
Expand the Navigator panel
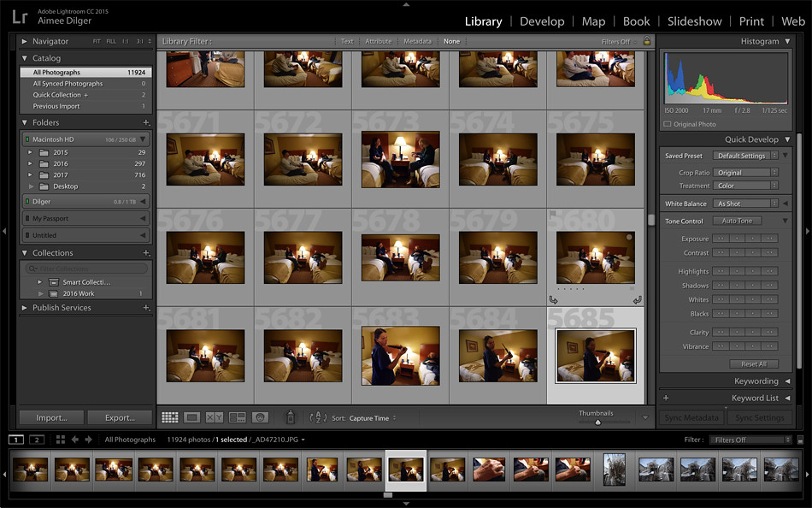coord(24,41)
